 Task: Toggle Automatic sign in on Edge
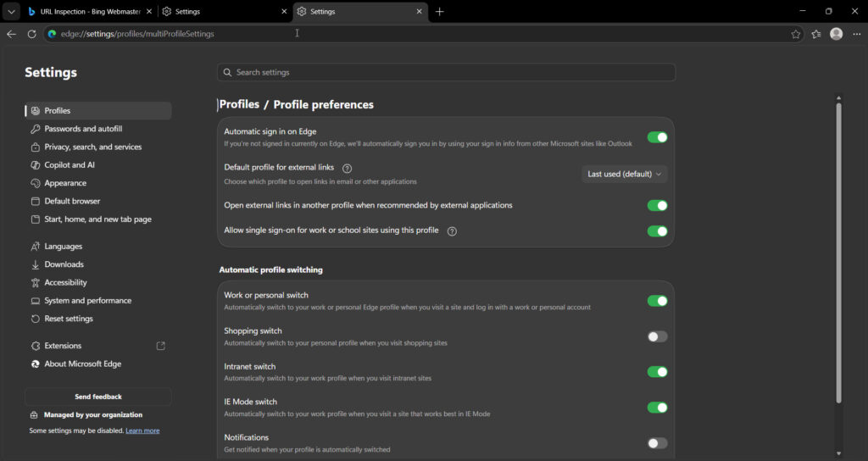(657, 138)
